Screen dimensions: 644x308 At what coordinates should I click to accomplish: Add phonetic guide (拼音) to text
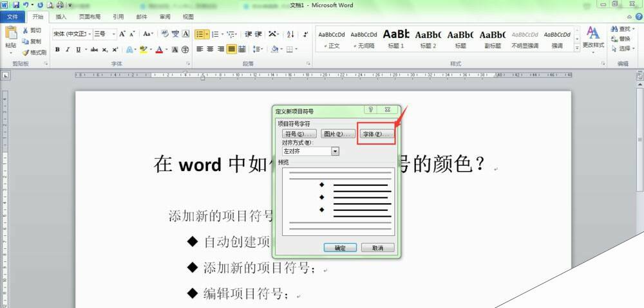coord(175,34)
